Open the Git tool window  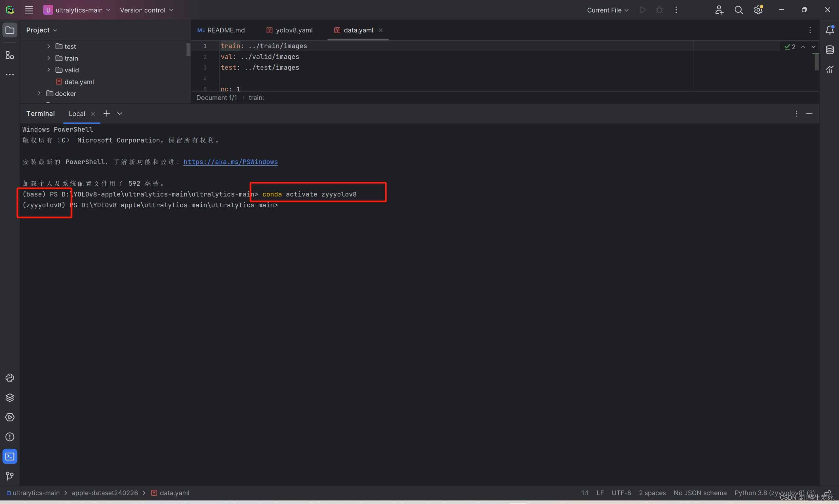(10, 476)
